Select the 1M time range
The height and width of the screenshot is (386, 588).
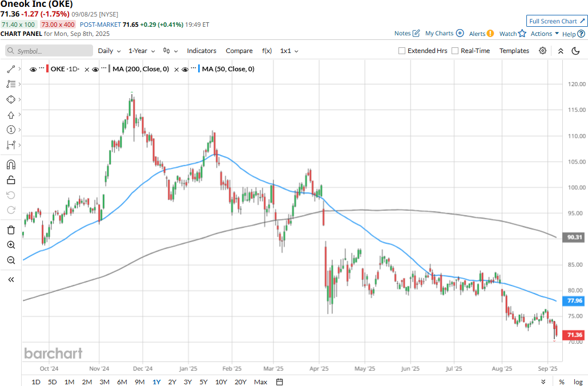(x=69, y=382)
